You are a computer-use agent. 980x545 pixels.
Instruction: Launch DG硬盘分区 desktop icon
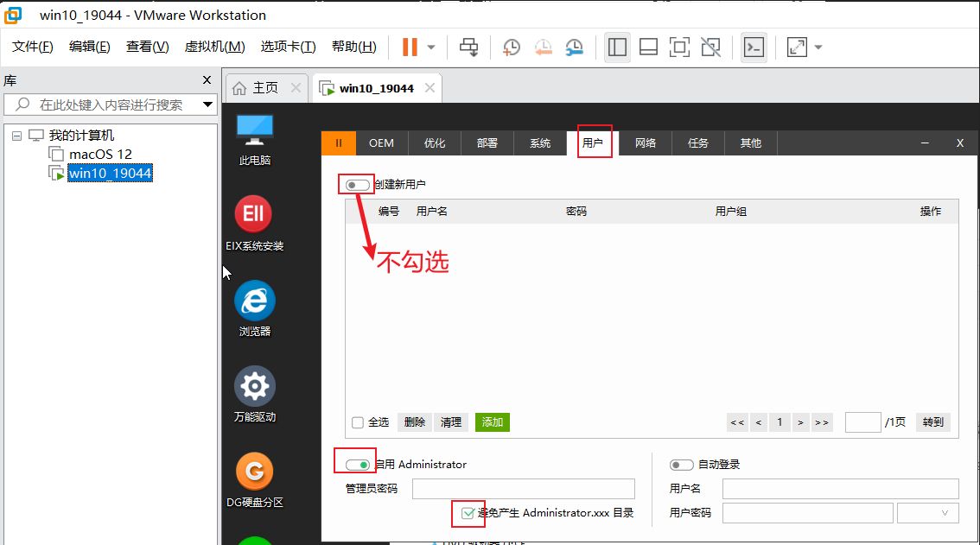[254, 472]
